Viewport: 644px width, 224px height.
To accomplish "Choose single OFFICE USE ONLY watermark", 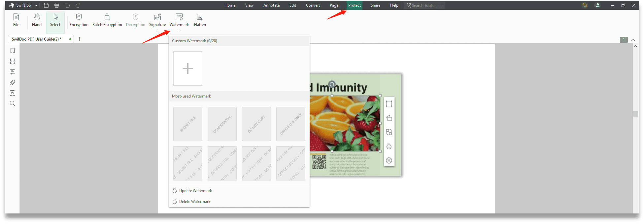I will click(x=291, y=124).
